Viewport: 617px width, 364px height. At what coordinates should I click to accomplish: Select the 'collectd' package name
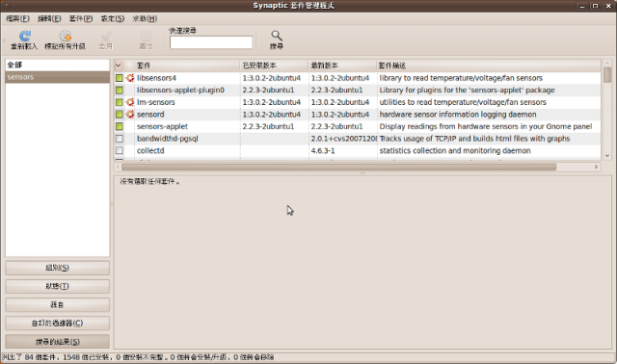point(150,150)
